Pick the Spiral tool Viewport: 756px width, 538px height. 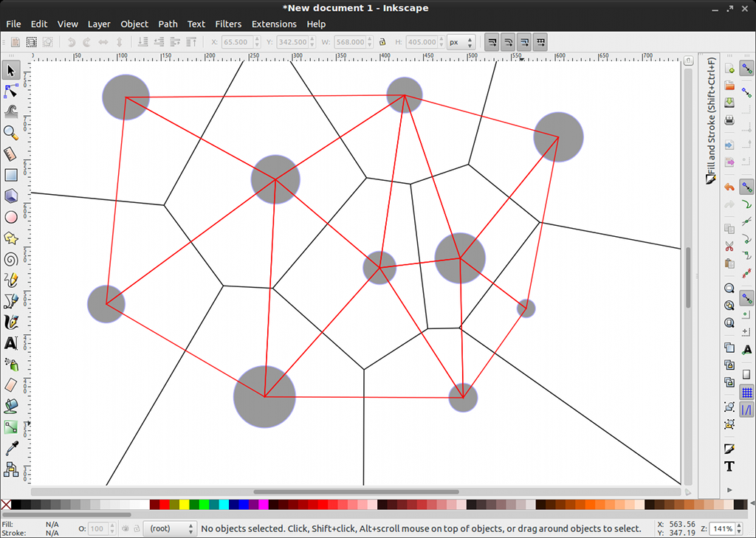[x=11, y=259]
